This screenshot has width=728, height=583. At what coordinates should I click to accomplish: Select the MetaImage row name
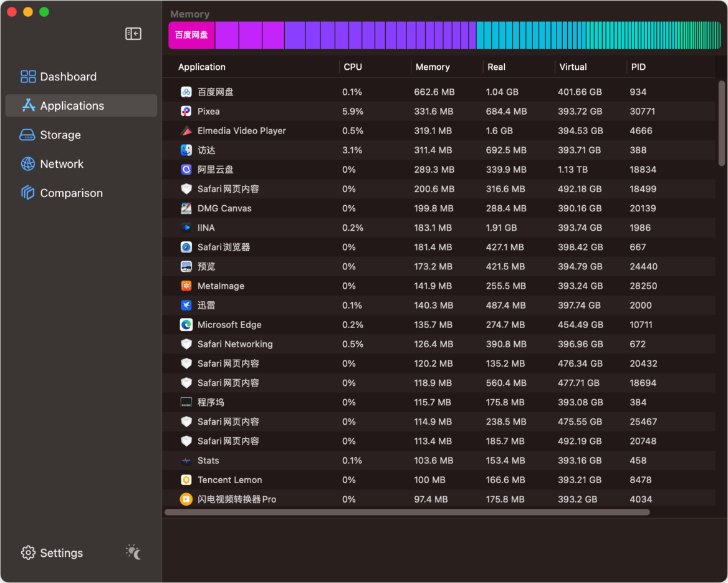221,286
